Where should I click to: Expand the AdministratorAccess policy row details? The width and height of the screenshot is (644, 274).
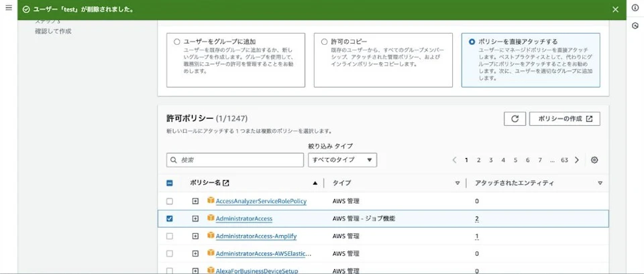pyautogui.click(x=195, y=218)
